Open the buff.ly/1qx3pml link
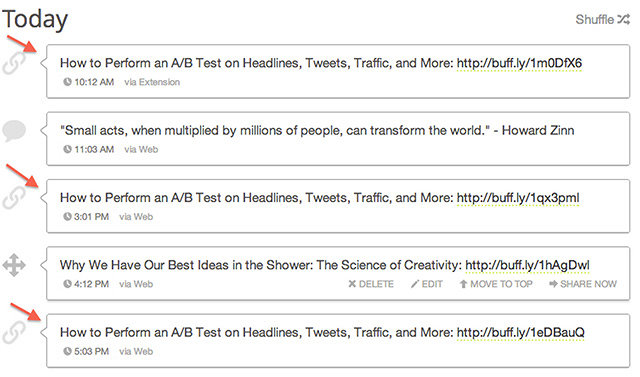 [x=518, y=198]
